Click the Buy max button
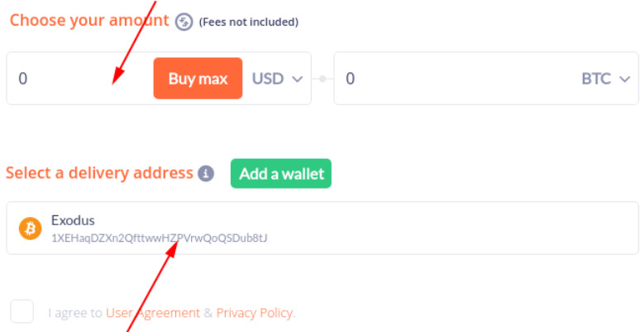This screenshot has height=332, width=644. pos(198,78)
